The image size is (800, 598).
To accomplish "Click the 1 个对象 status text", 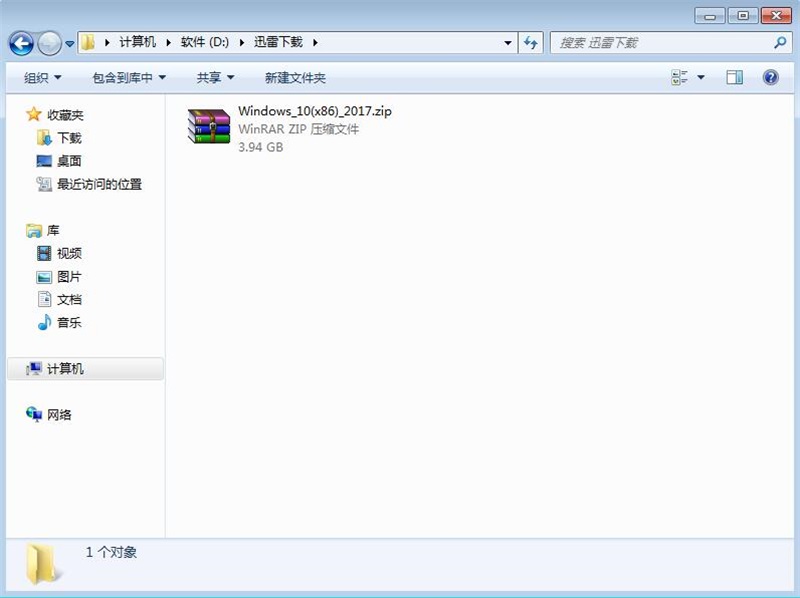I will coord(111,552).
